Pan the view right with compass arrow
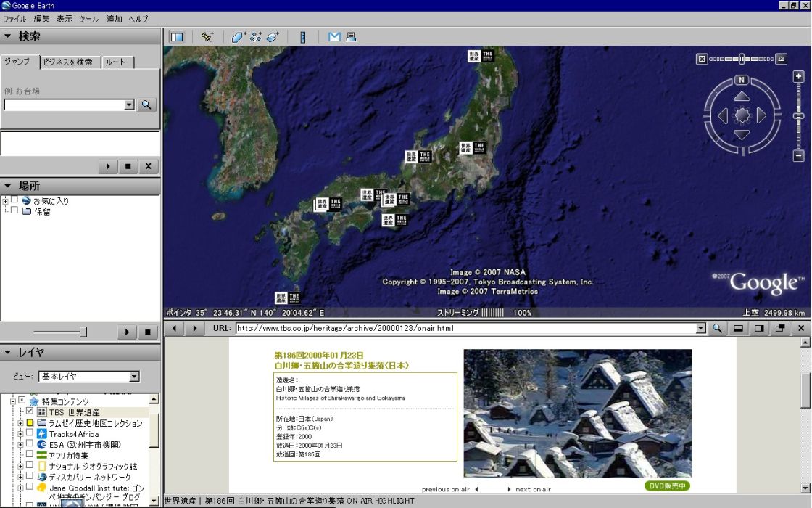812x508 pixels. [761, 115]
